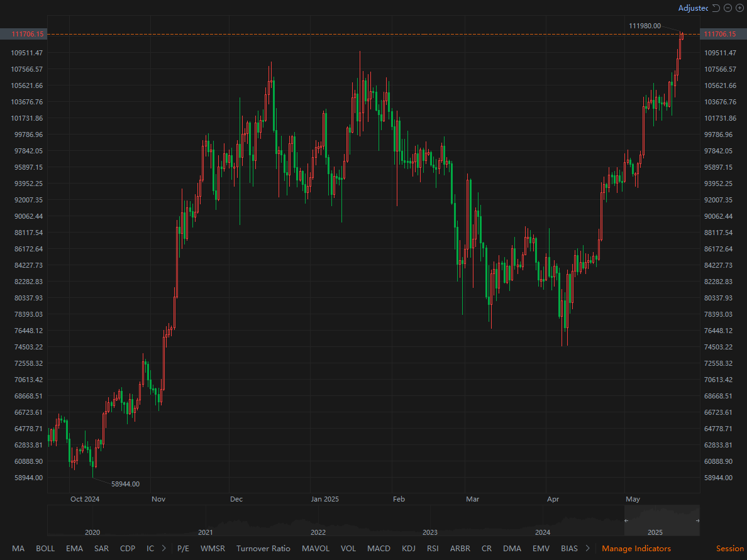The image size is (747, 560).
Task: Toggle the SAR indicator
Action: (101, 549)
